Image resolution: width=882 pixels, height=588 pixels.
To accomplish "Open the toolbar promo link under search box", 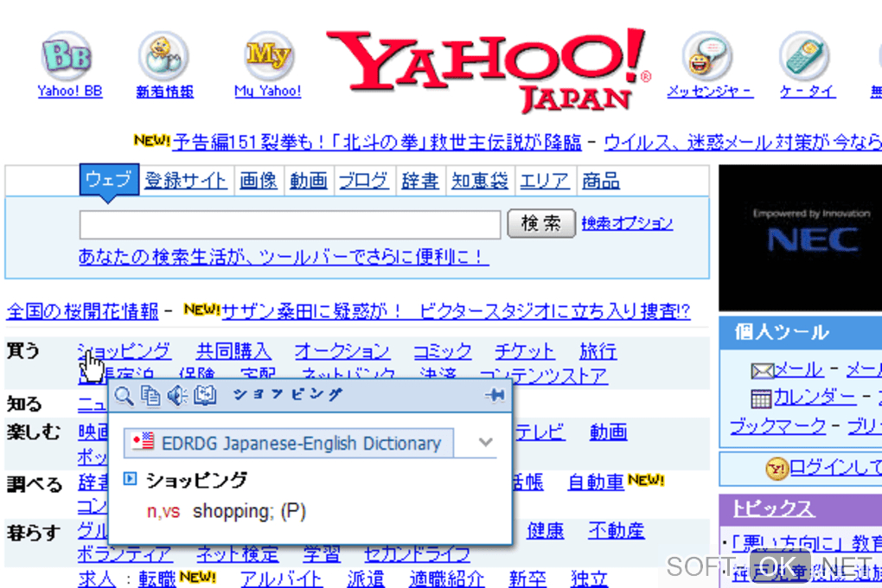I will pos(283,257).
